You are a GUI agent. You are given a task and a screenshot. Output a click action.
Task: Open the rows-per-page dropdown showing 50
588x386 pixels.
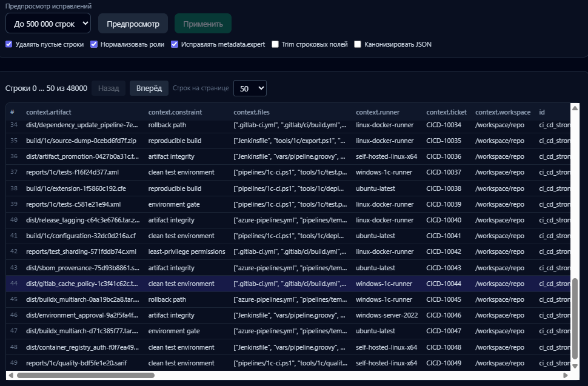pyautogui.click(x=250, y=88)
